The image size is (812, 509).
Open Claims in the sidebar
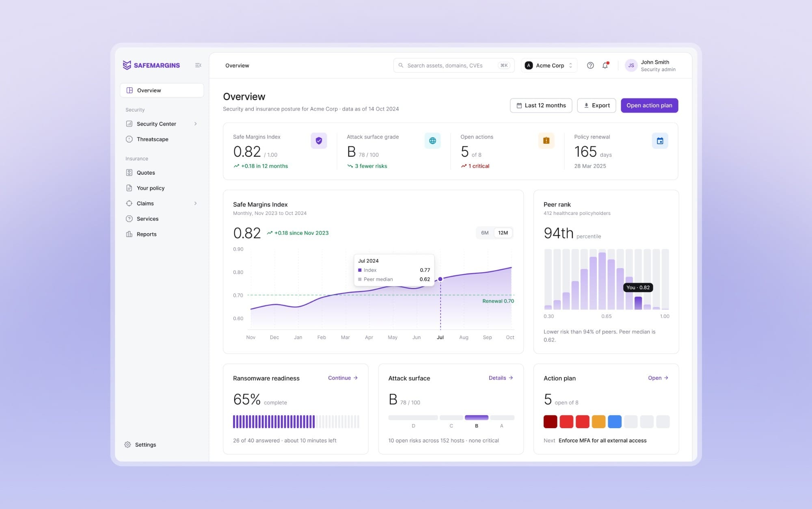(x=162, y=203)
